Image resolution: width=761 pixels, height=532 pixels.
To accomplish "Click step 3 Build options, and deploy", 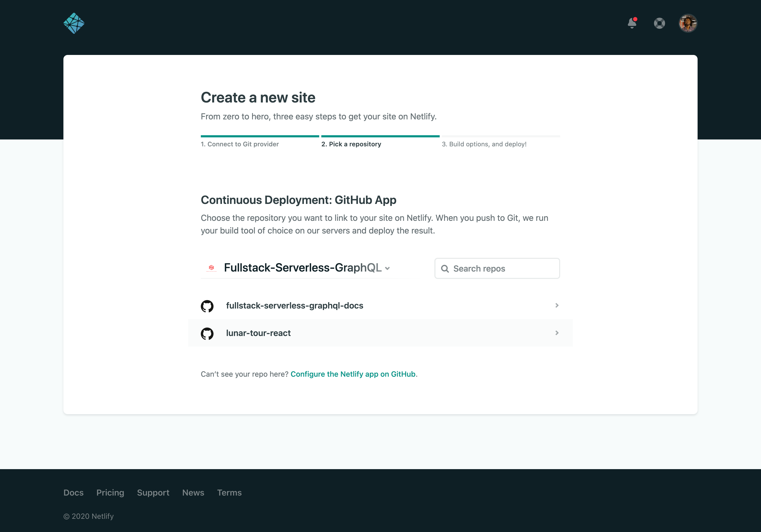I will (484, 144).
